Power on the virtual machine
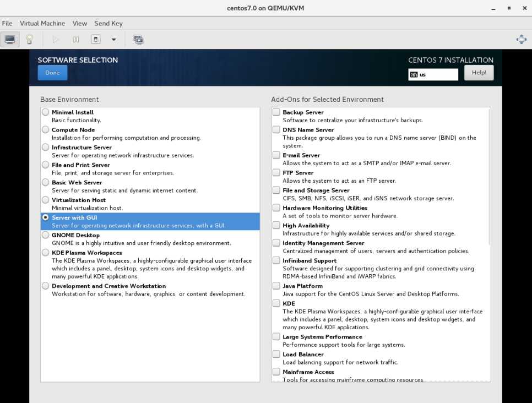532x403 pixels. [x=56, y=40]
